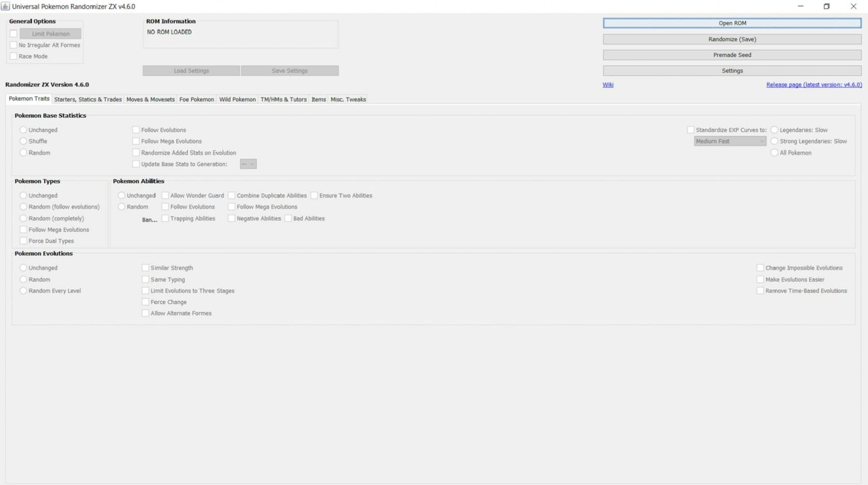
Task: Close the Universal Pokemon Randomizer window
Action: click(853, 7)
